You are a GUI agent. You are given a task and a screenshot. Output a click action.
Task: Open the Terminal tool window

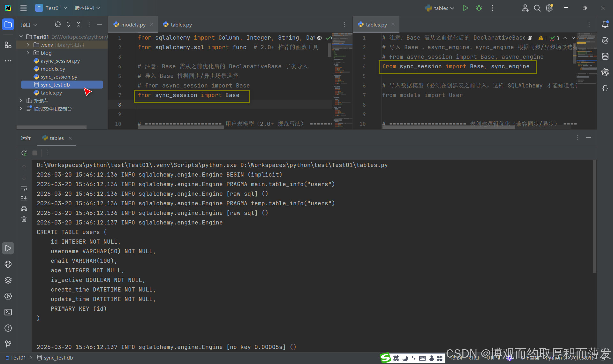click(x=8, y=312)
